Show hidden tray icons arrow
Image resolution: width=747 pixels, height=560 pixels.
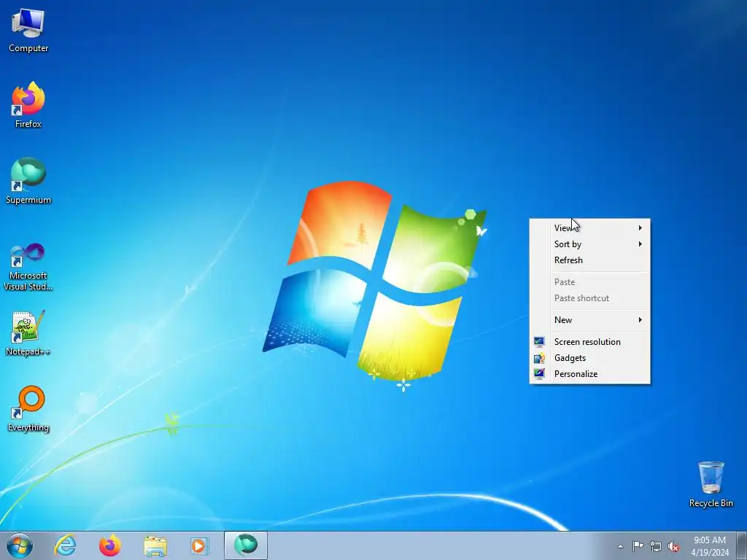(x=620, y=546)
